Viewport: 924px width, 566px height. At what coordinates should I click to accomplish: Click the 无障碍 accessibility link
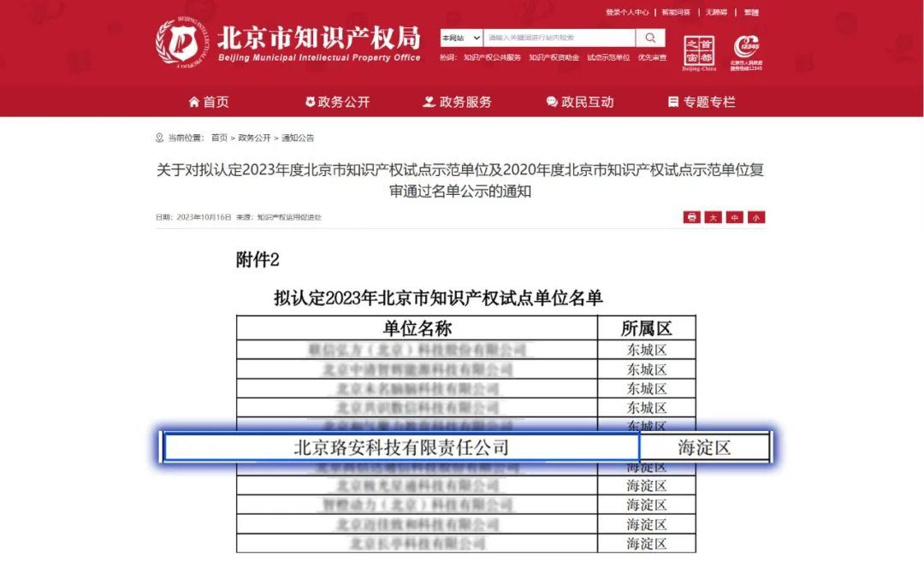(716, 12)
